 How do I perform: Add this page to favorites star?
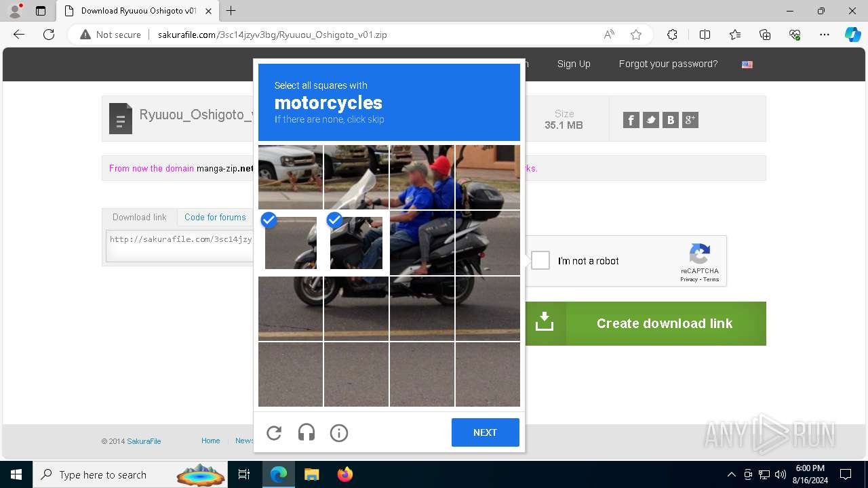636,35
